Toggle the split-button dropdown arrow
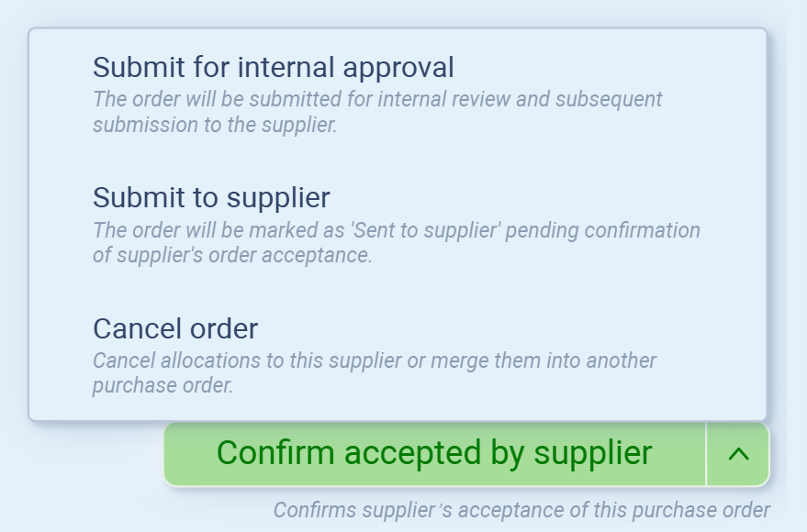 [x=738, y=454]
